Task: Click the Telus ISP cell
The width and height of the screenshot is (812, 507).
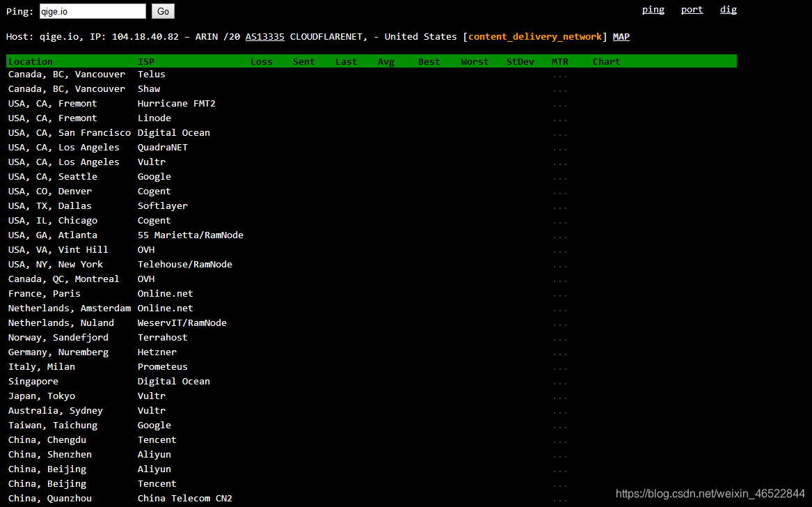Action: (151, 74)
